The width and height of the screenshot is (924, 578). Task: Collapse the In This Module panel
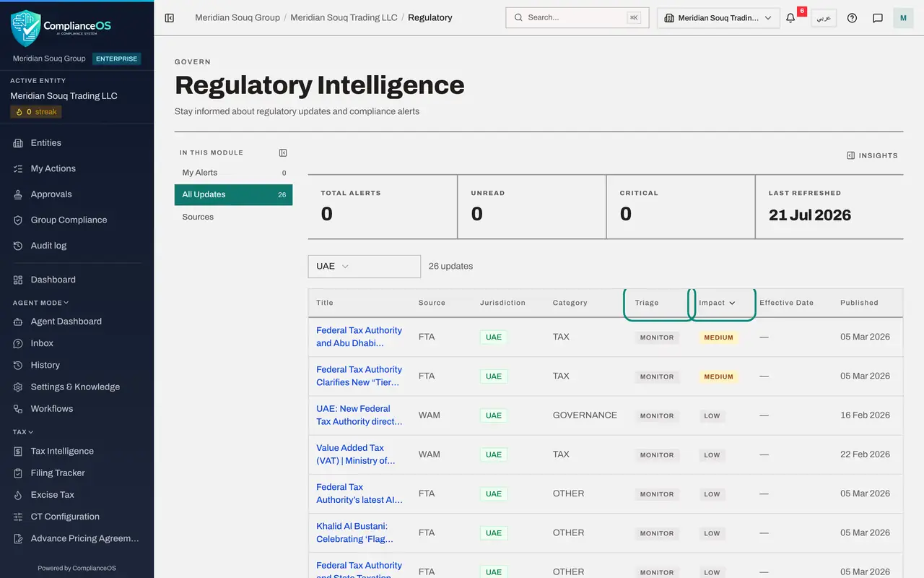(283, 152)
